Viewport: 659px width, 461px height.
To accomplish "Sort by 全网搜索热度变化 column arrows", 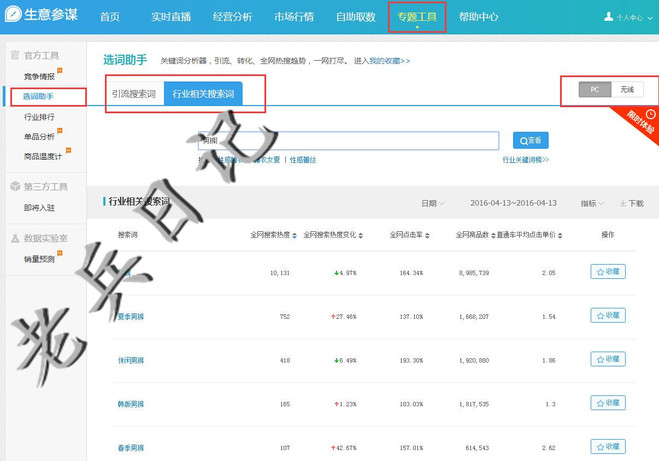I will pyautogui.click(x=361, y=235).
